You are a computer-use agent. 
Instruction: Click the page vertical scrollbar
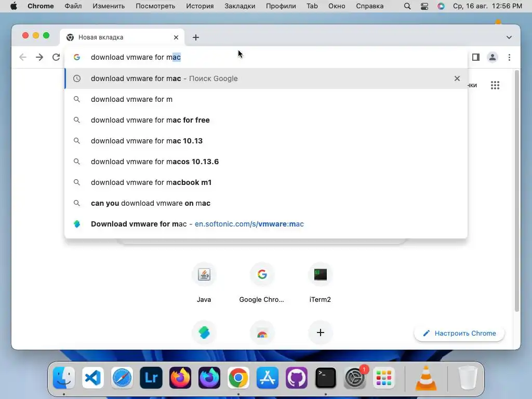[517, 191]
